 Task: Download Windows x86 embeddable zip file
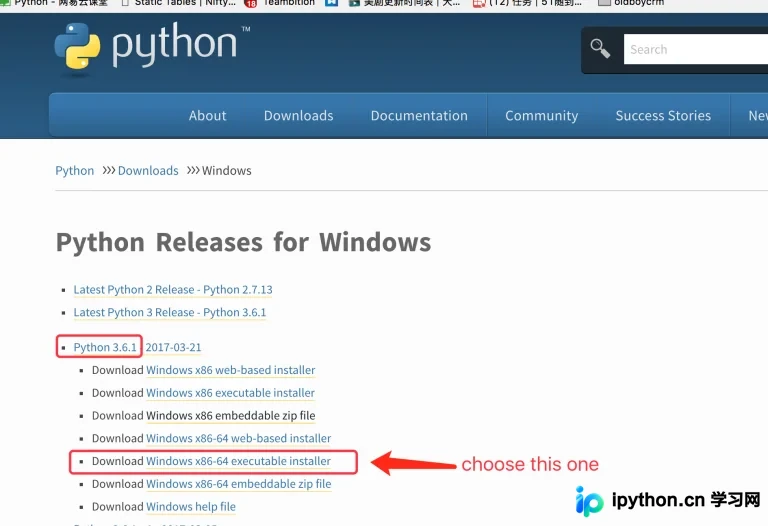click(231, 416)
